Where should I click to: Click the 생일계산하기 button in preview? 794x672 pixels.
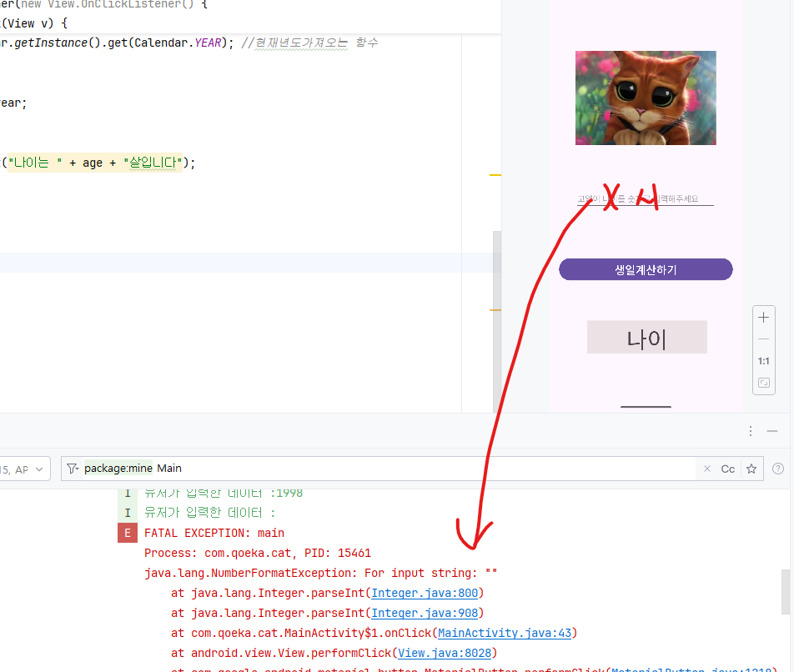(x=646, y=269)
